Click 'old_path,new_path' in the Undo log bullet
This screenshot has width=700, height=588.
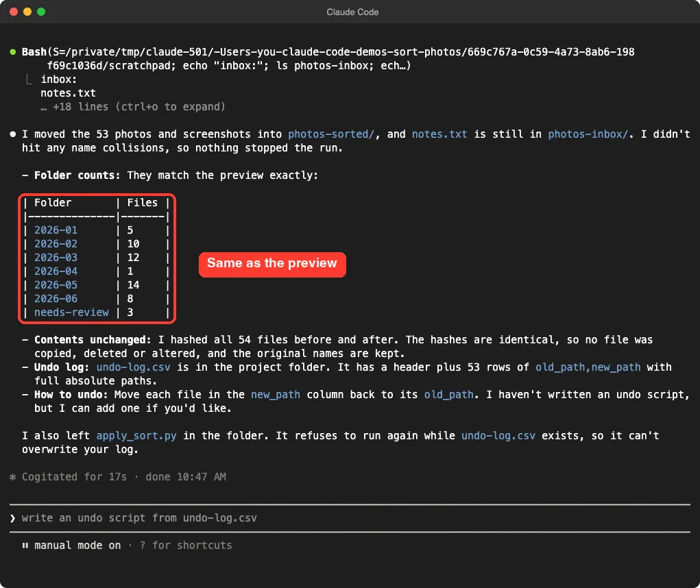pyautogui.click(x=588, y=367)
